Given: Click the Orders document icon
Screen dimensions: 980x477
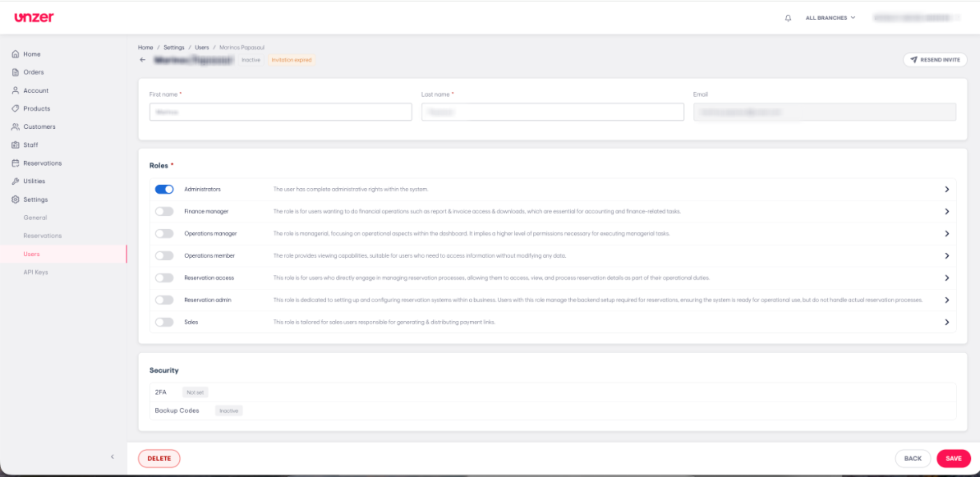Looking at the screenshot, I should click(x=15, y=72).
